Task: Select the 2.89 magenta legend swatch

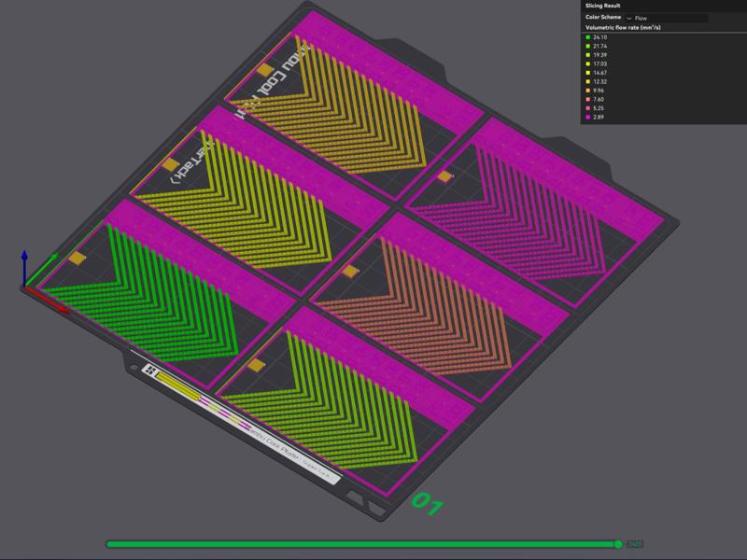Action: [x=588, y=118]
